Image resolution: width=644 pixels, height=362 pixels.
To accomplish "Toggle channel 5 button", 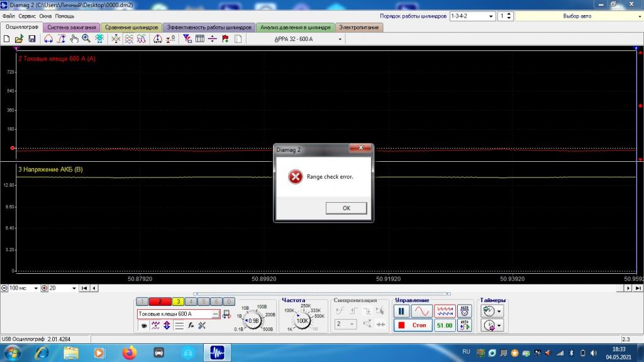I will [x=204, y=302].
